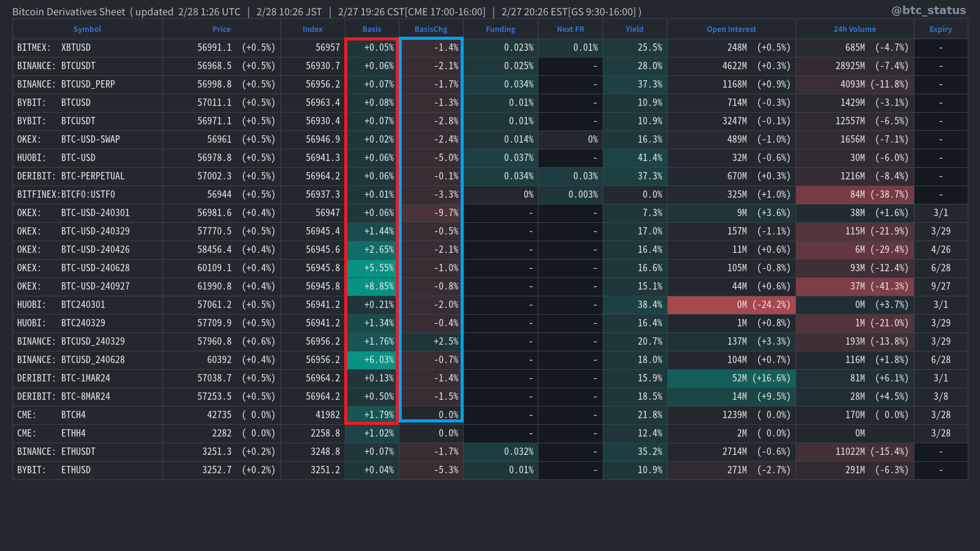Image resolution: width=980 pixels, height=551 pixels.
Task: Select the CME: BTCH4 symbol cell
Action: click(x=88, y=415)
